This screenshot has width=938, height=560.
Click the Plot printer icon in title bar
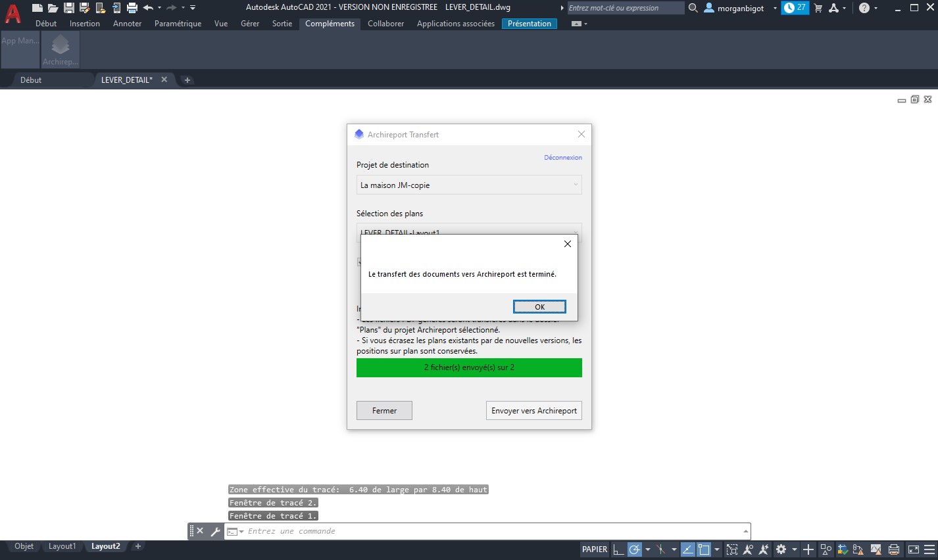pos(132,8)
